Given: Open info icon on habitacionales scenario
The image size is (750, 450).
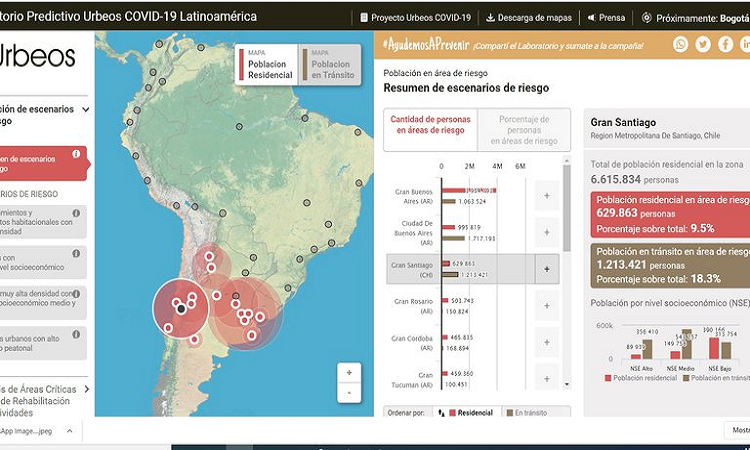Looking at the screenshot, I should click(x=76, y=213).
